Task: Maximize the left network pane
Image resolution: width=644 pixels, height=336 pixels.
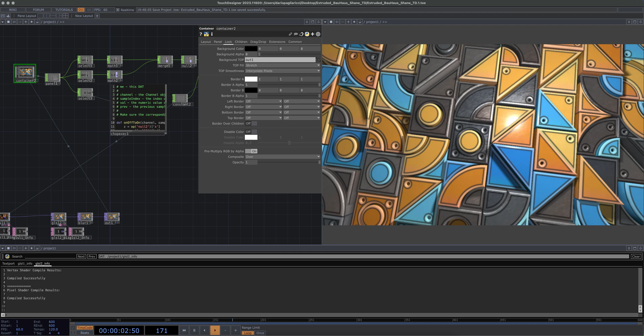Action: [x=313, y=22]
